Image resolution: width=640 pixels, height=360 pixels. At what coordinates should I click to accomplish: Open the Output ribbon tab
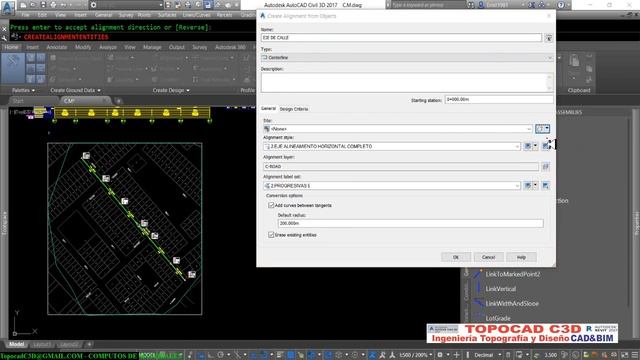pos(177,47)
